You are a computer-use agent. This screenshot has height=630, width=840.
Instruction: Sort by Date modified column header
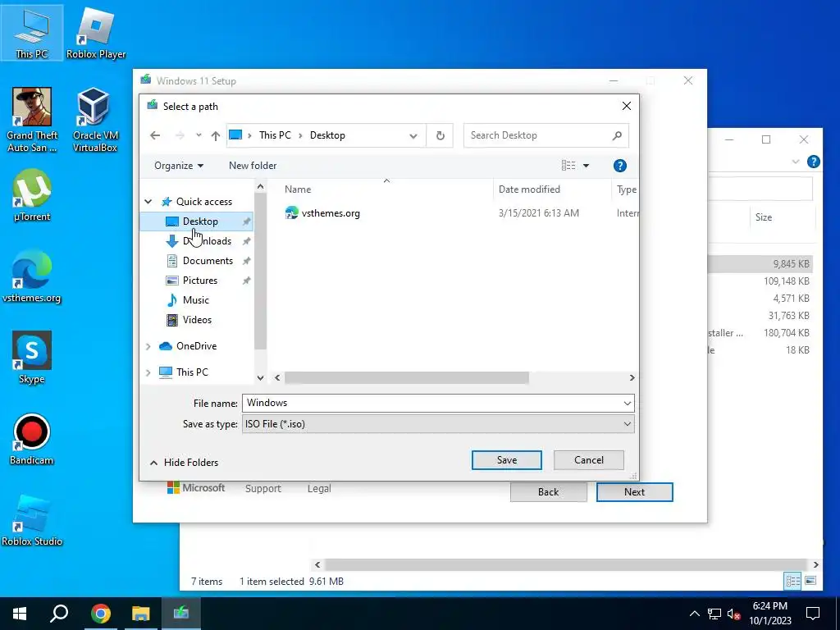tap(529, 189)
